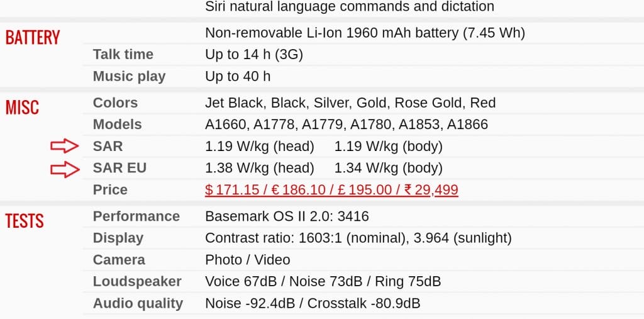Click the red arrow beside SAR EU
Image resolution: width=644 pixels, height=319 pixels.
click(64, 169)
